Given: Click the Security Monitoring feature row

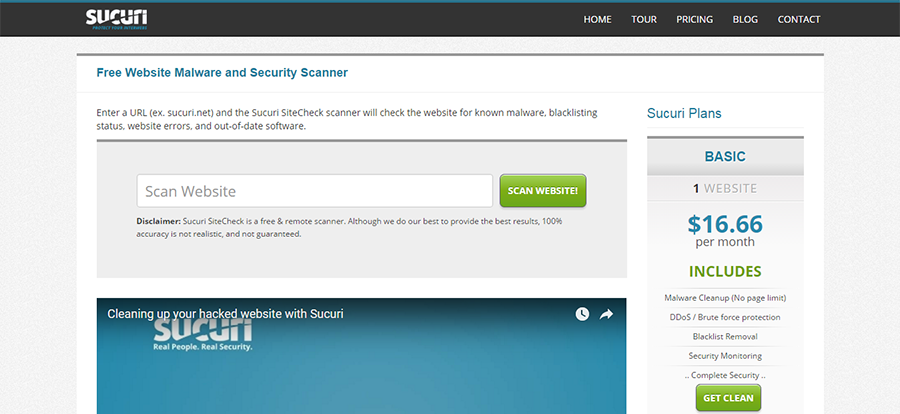Looking at the screenshot, I should tap(725, 356).
